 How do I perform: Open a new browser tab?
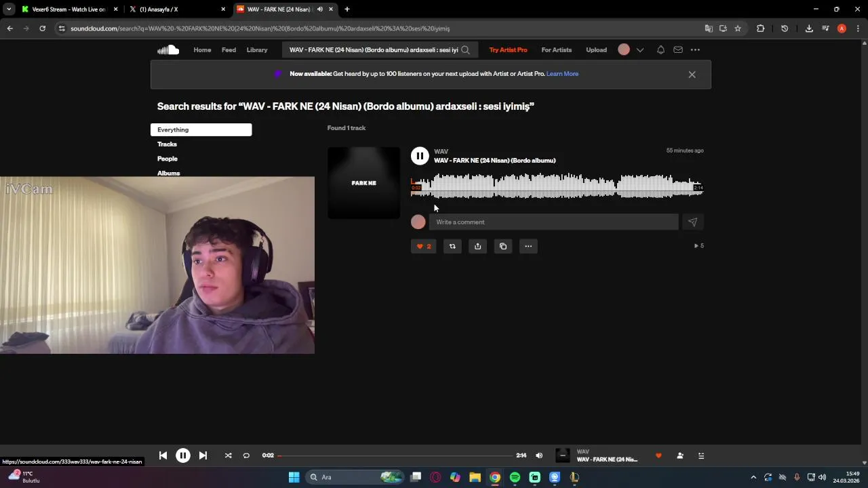tap(347, 9)
